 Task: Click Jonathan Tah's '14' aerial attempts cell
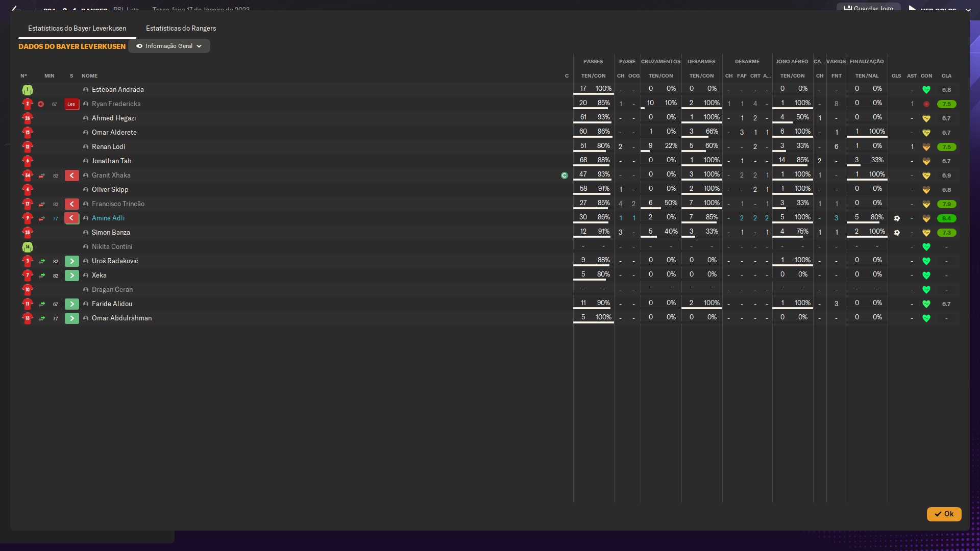tap(782, 160)
